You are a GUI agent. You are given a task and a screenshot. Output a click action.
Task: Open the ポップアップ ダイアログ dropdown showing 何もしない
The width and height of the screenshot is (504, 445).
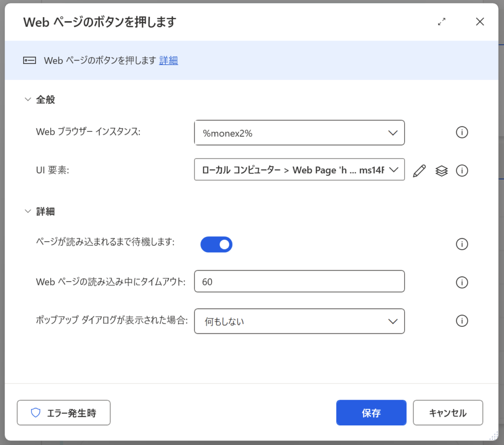(299, 321)
